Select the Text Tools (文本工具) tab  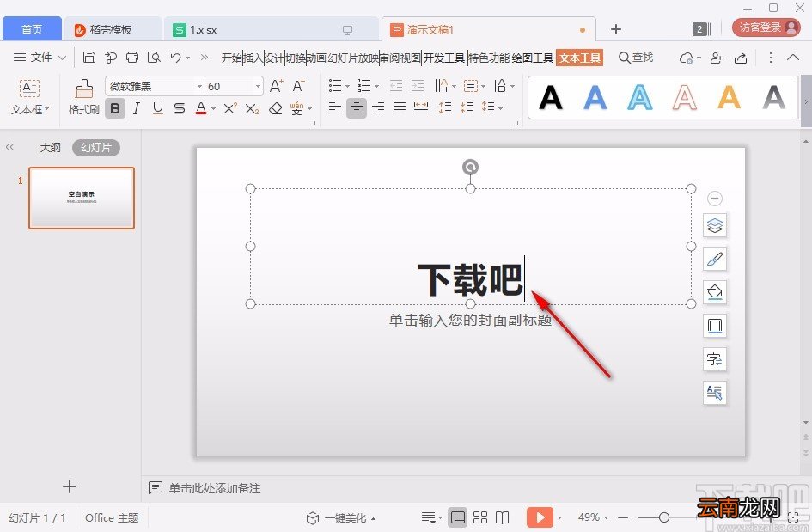[580, 58]
